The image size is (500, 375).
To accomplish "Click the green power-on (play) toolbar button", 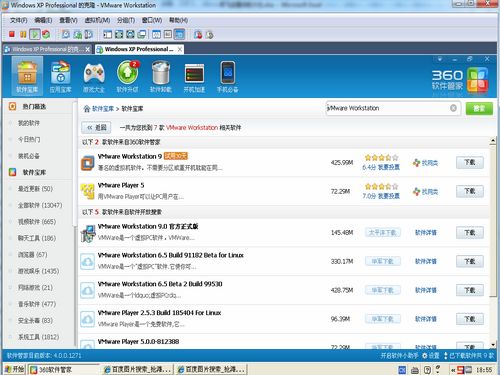I will coord(35,34).
